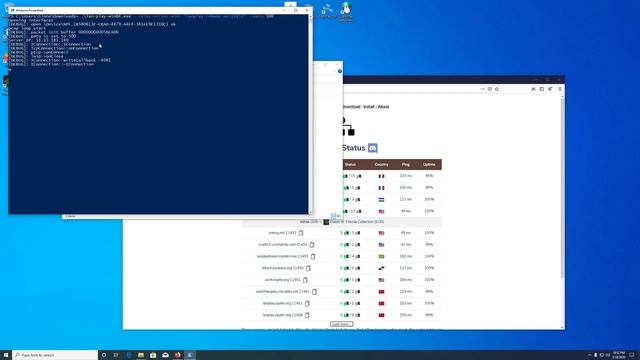Copy server address in the 162 ms row
Viewport: 640px width, 360px height.
(x=313, y=257)
